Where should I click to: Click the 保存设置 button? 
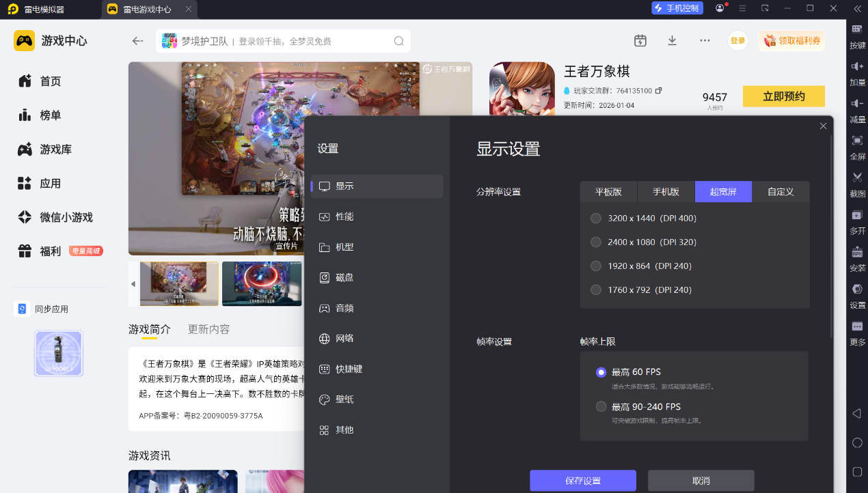[x=582, y=481]
